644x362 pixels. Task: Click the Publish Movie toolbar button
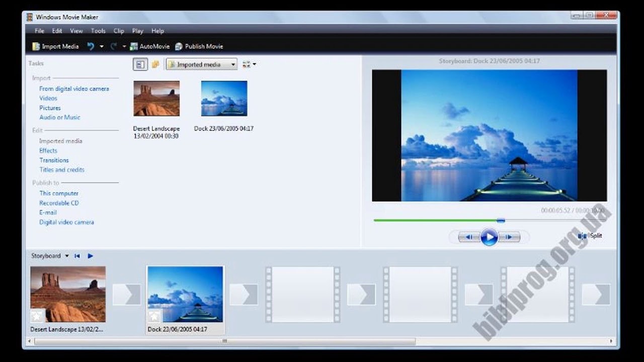(x=199, y=46)
